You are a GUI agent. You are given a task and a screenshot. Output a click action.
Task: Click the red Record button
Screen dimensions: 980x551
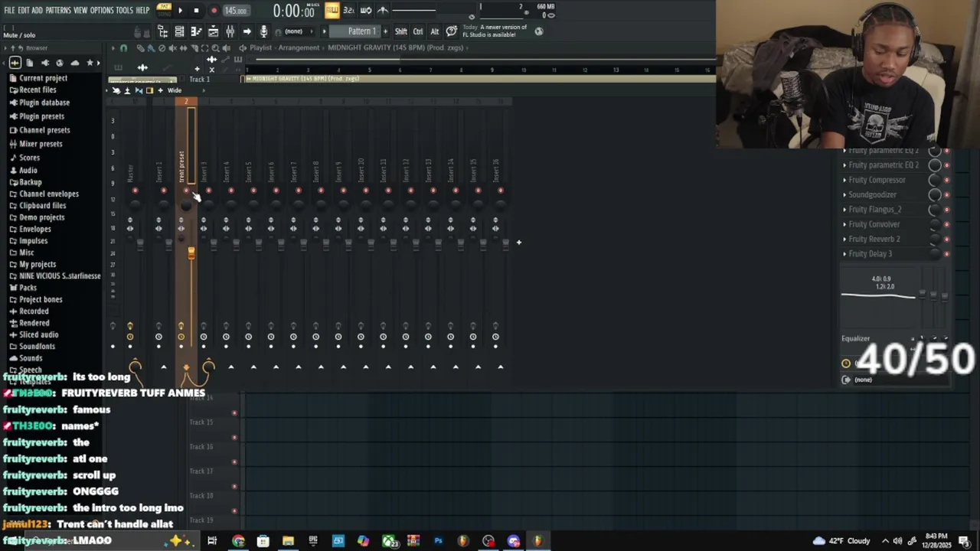pos(214,11)
